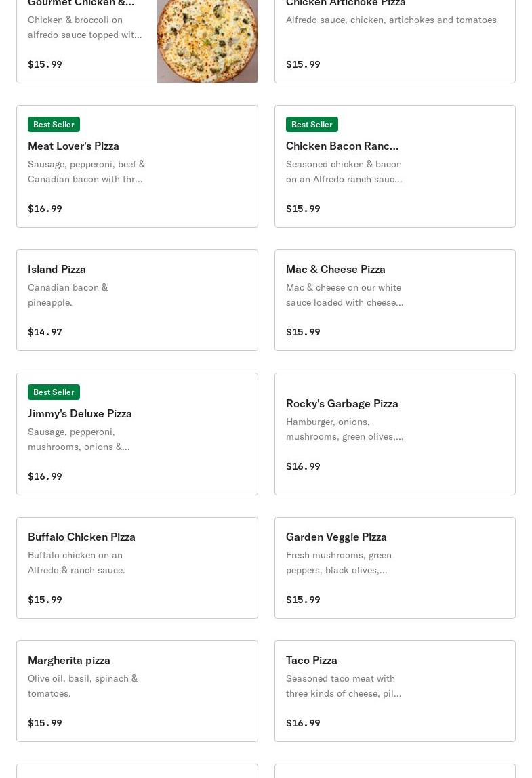Click Best Seller badge on Jimmy's Deluxe
This screenshot has width=532, height=778.
click(x=54, y=392)
